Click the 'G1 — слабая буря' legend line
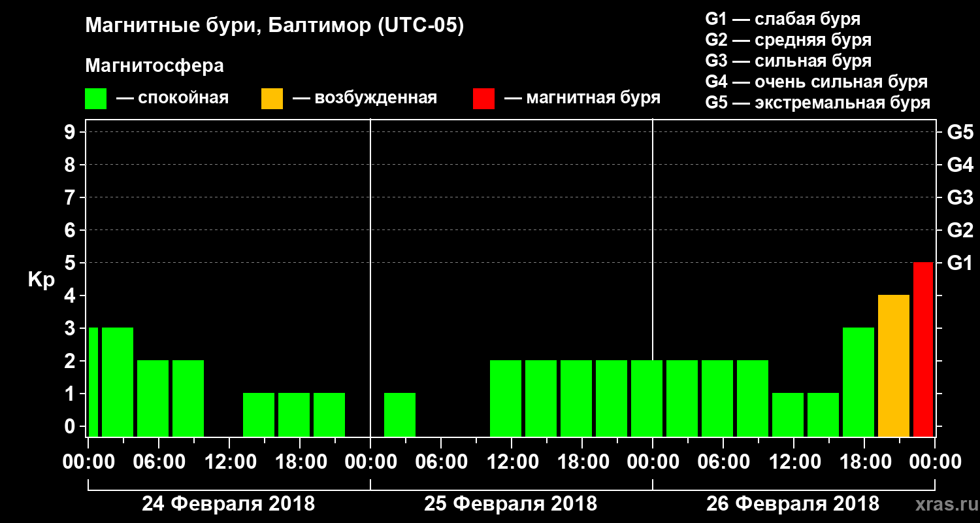The image size is (980, 523). tap(783, 19)
